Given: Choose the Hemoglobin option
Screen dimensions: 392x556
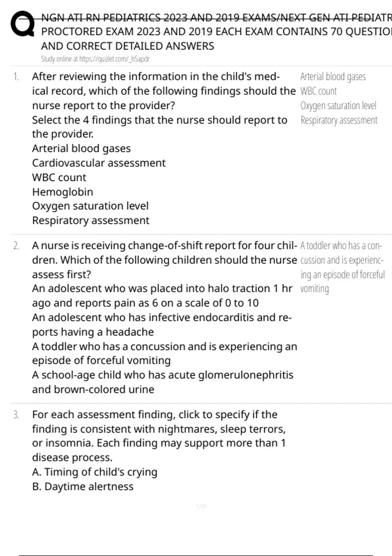Looking at the screenshot, I should (x=62, y=192).
